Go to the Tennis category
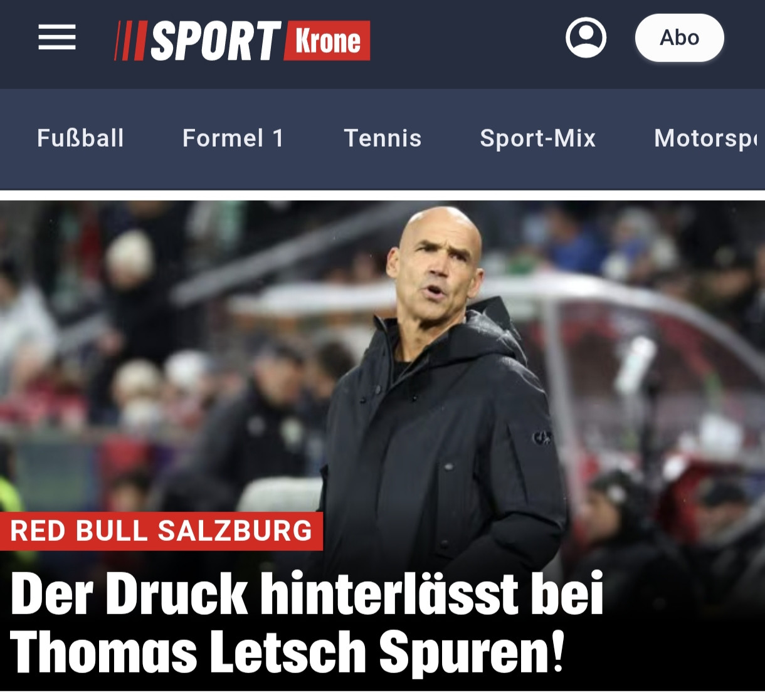Screen dimensions: 765x700 (382, 138)
